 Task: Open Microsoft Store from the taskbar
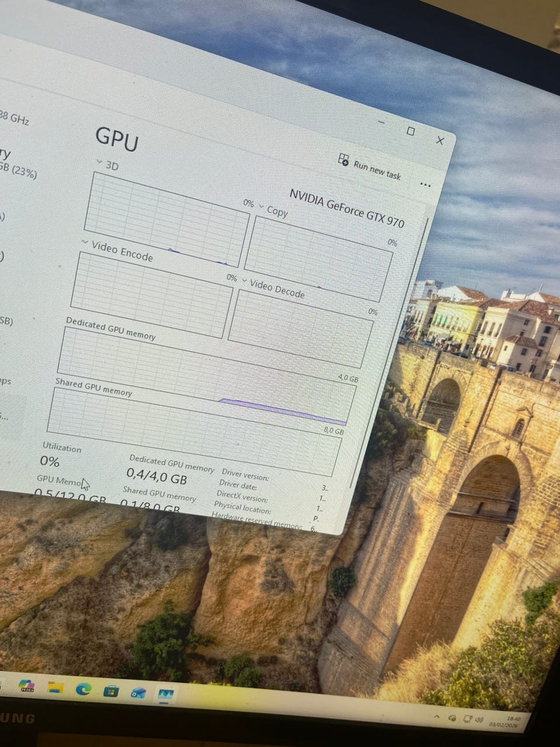(111, 692)
